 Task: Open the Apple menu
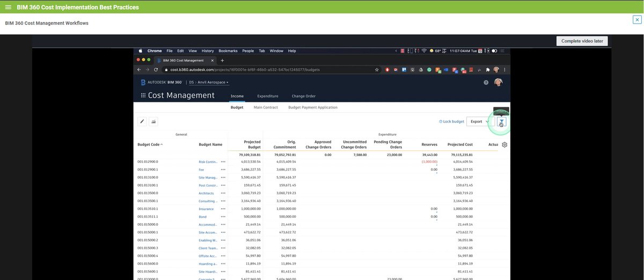click(141, 51)
